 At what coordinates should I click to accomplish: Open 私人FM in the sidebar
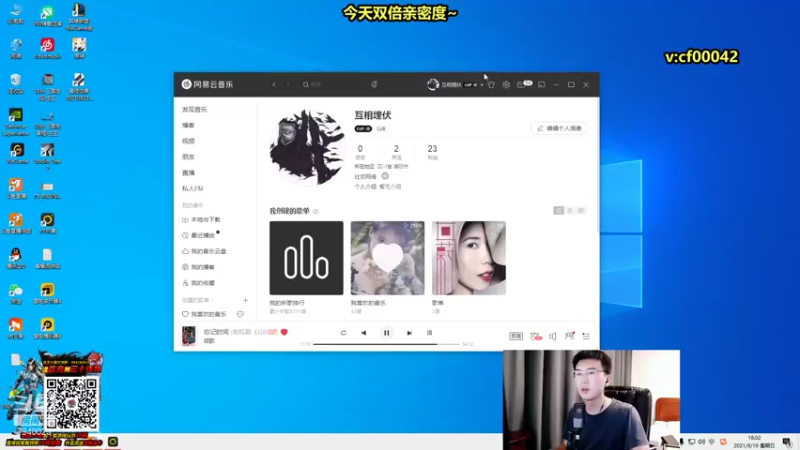click(192, 189)
